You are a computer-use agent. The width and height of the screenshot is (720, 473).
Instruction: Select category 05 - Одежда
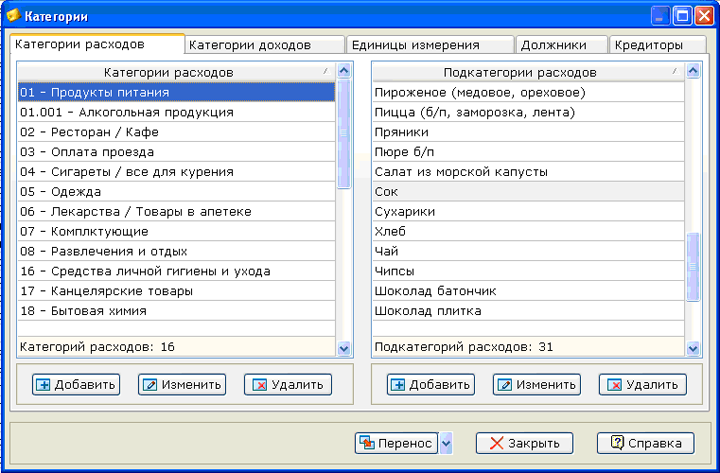pos(176,191)
